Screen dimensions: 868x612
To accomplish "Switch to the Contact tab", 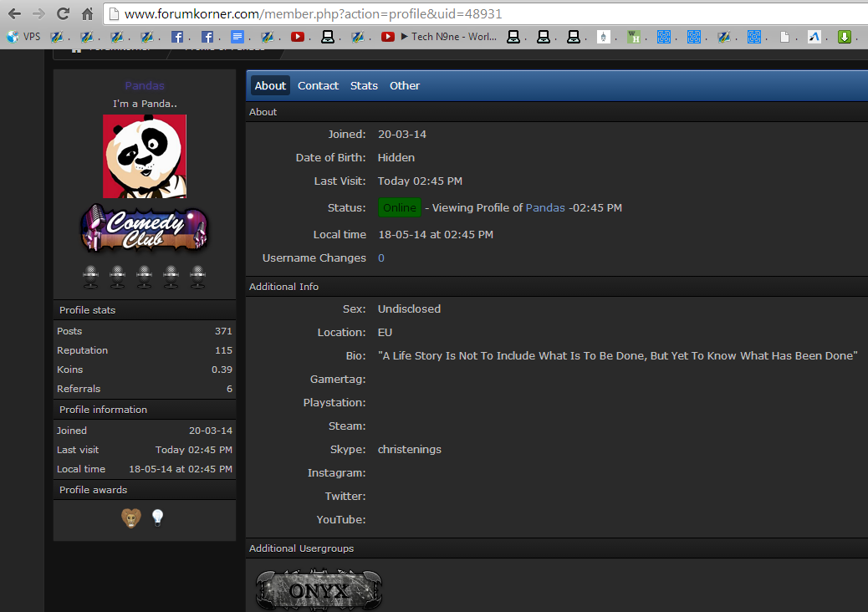I will click(318, 86).
